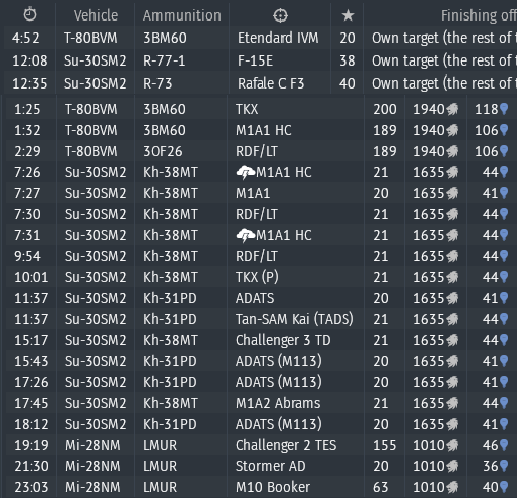Click the R-73 ammunition cell
517x498 pixels.
pos(157,83)
